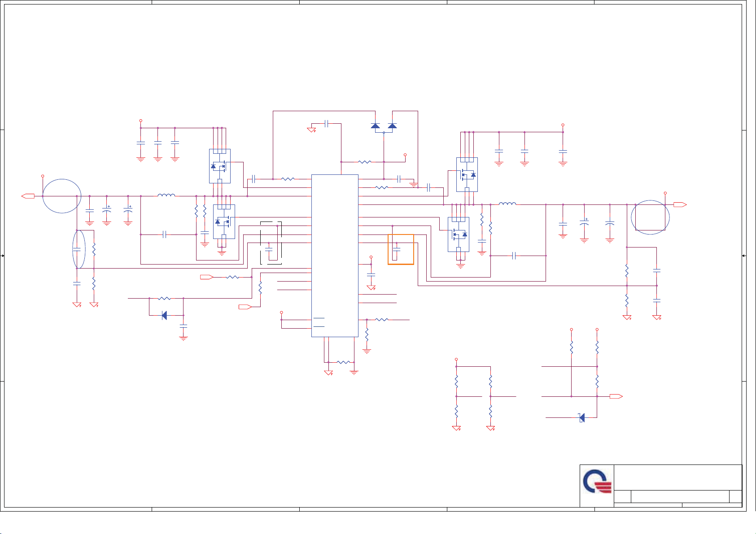Select the upper-right MOSFET symbol

coord(467,174)
